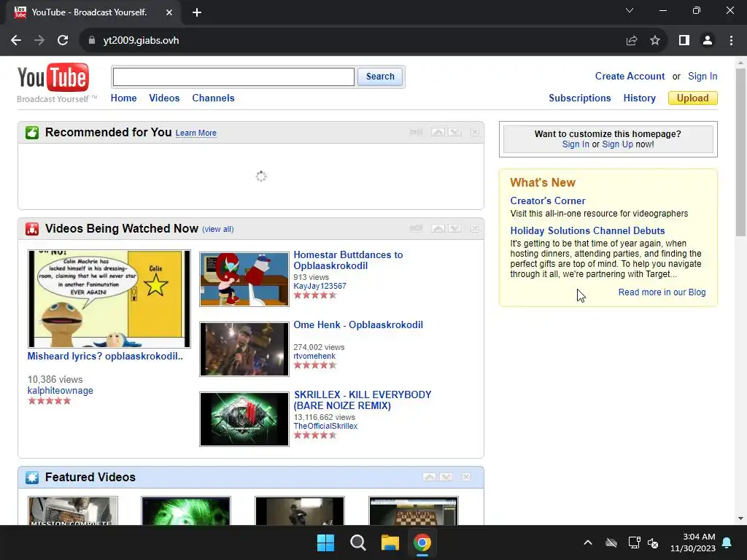The image size is (747, 560).
Task: Open rtvomehenk channel link
Action: pyautogui.click(x=314, y=356)
